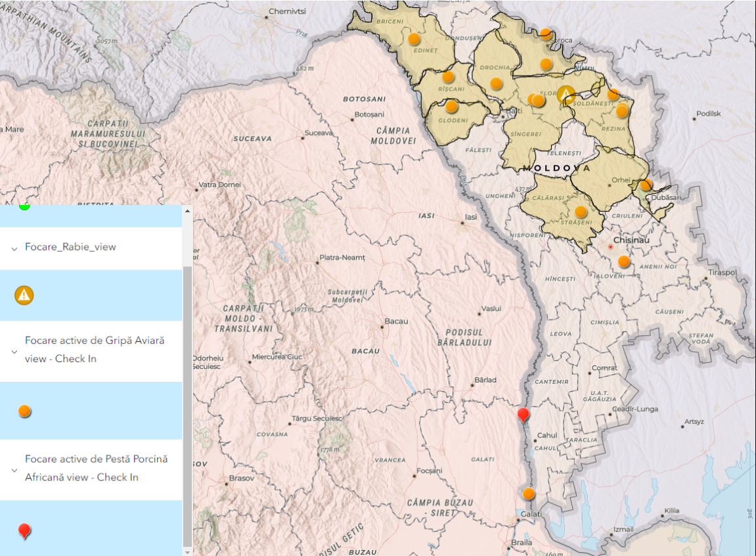The width and height of the screenshot is (756, 556).
Task: Toggle the Pestă Porcină Africană layer chevron
Action: (x=14, y=469)
